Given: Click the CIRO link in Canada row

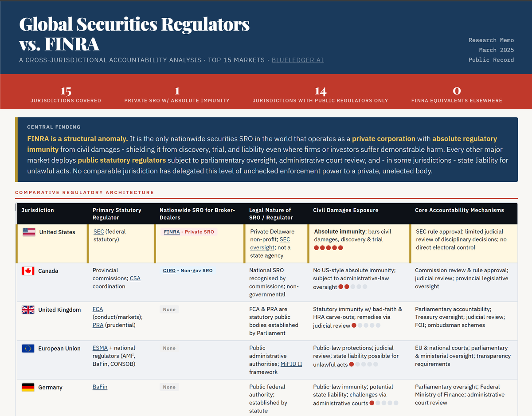Looking at the screenshot, I should tap(169, 271).
